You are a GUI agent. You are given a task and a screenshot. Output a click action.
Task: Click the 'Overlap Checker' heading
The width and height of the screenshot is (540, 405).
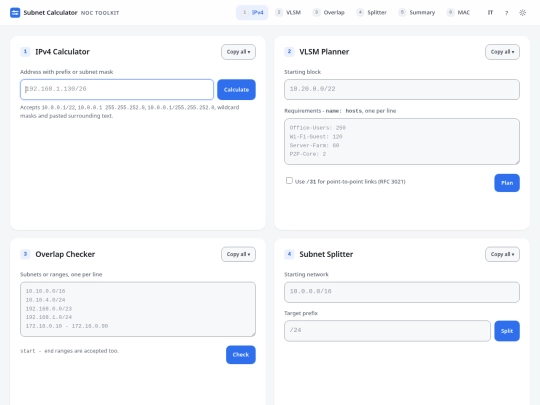(x=65, y=254)
